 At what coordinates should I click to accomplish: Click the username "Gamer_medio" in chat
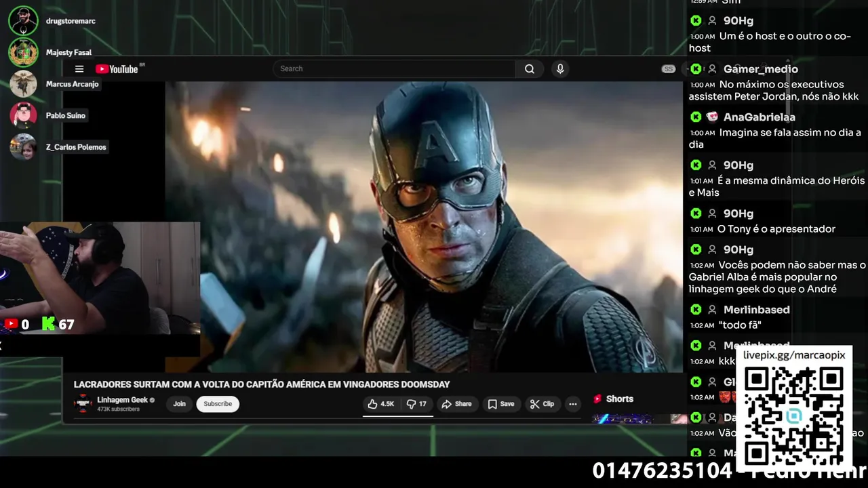coord(760,69)
